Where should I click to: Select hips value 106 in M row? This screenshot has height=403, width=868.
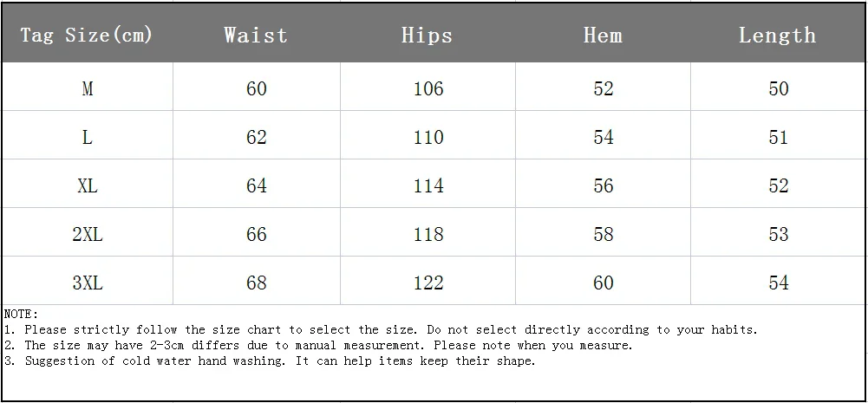click(x=428, y=88)
